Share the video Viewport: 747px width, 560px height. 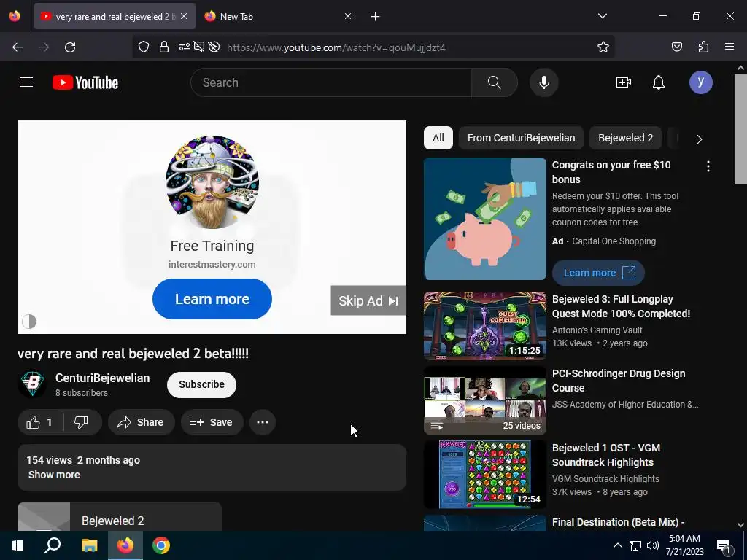pos(141,422)
